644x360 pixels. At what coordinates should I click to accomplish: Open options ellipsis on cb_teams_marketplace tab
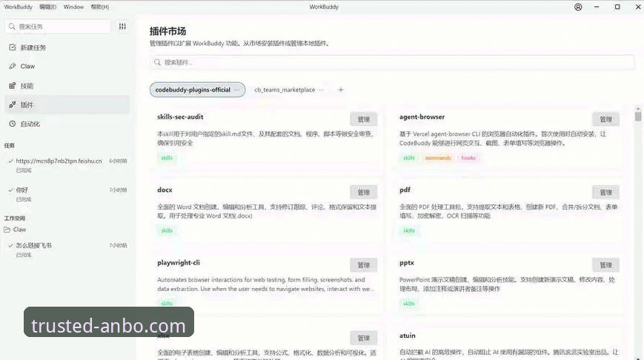321,90
